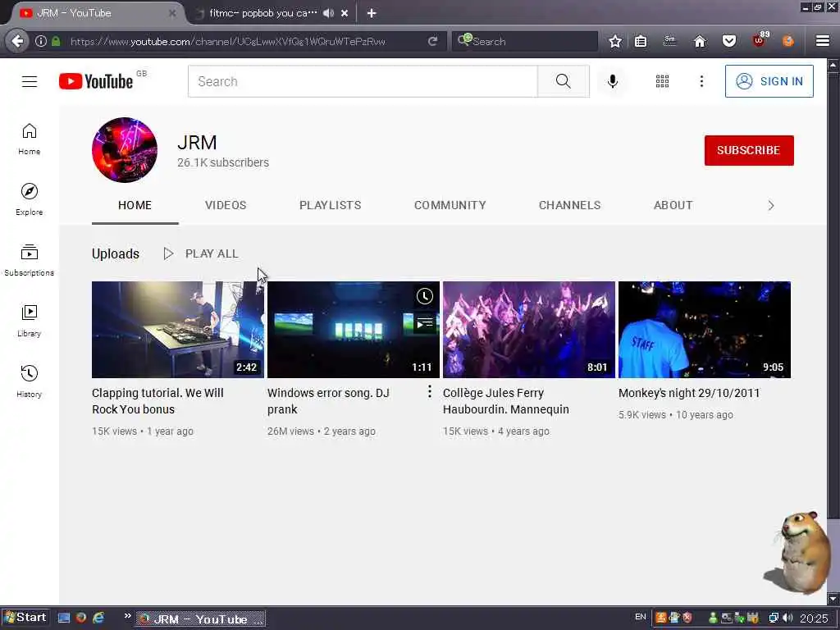This screenshot has width=840, height=630.
Task: Click show desktop quick launch icon
Action: click(64, 618)
